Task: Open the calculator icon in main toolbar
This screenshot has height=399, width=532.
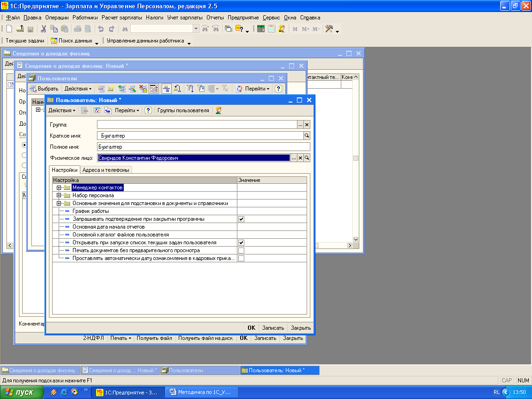Action: pyautogui.click(x=260, y=29)
